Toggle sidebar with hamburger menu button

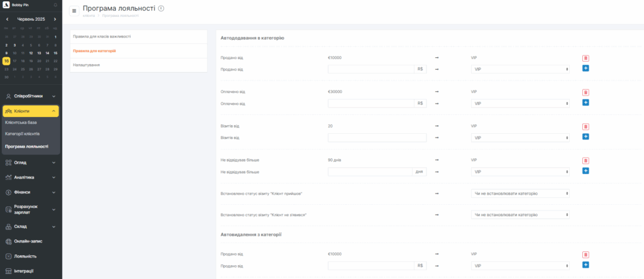point(74,11)
